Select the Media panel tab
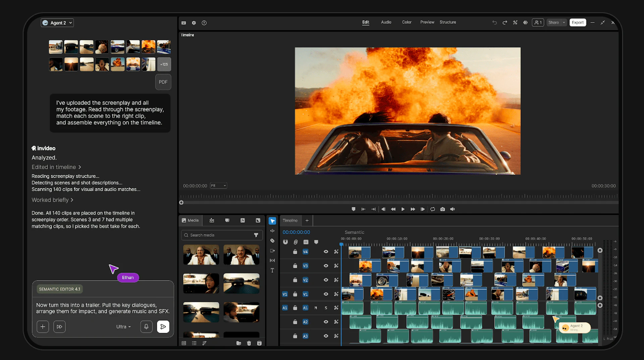This screenshot has width=644, height=360. point(190,220)
